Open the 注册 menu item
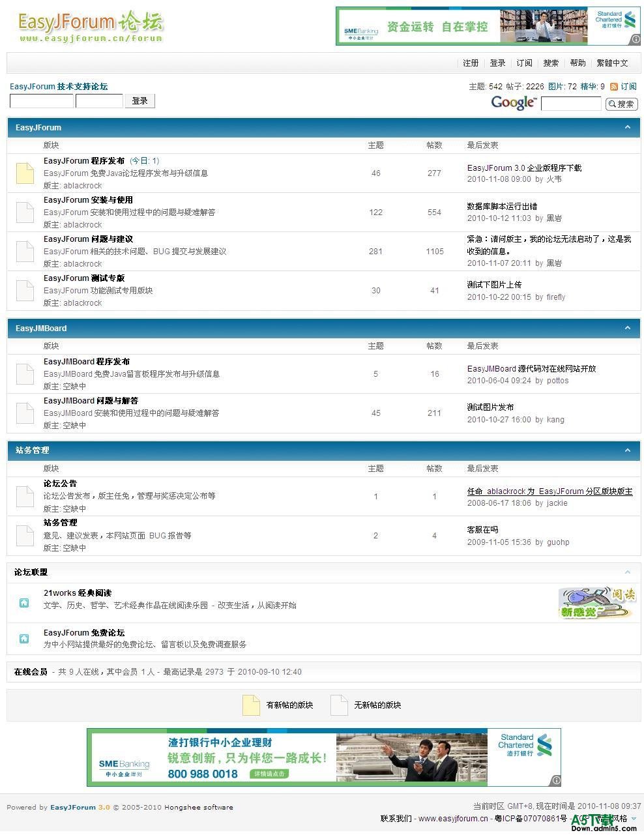Viewport: 644px width, 835px height. pos(471,63)
